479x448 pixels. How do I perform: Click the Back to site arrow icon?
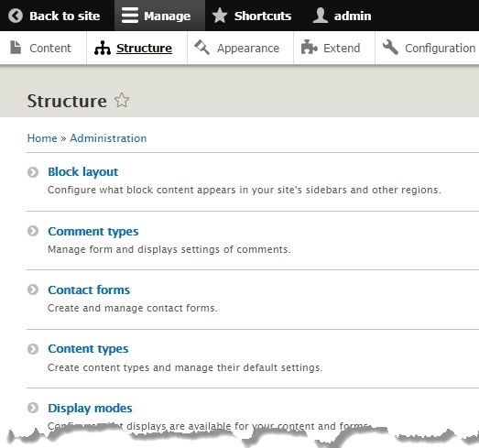16,16
